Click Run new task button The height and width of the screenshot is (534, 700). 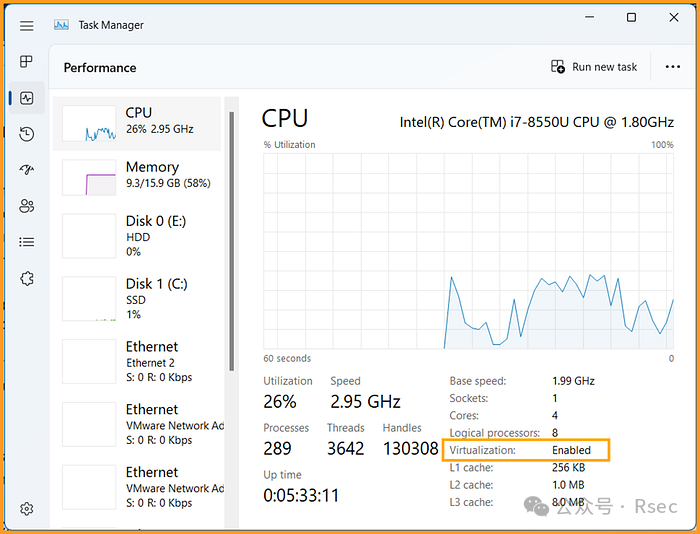coord(594,67)
